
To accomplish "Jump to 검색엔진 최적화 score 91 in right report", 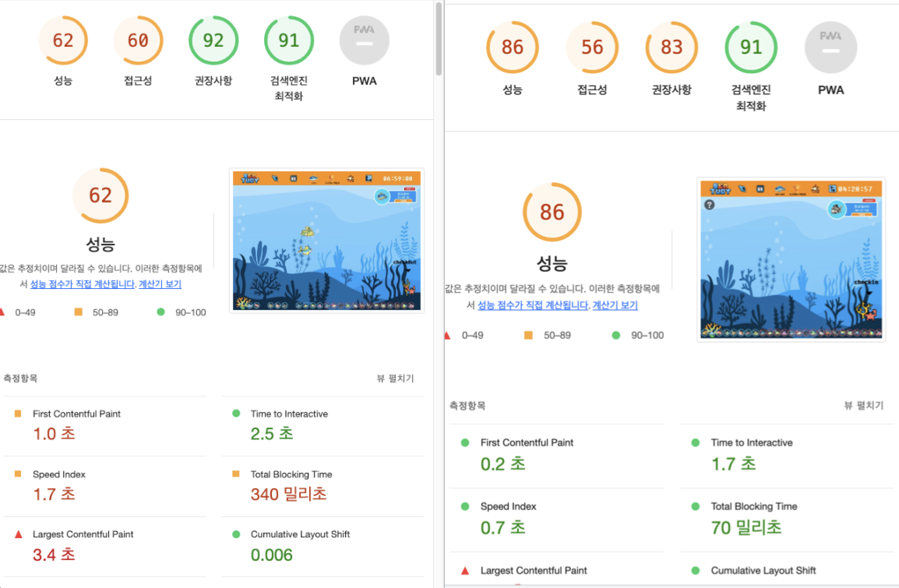I will coord(751,47).
